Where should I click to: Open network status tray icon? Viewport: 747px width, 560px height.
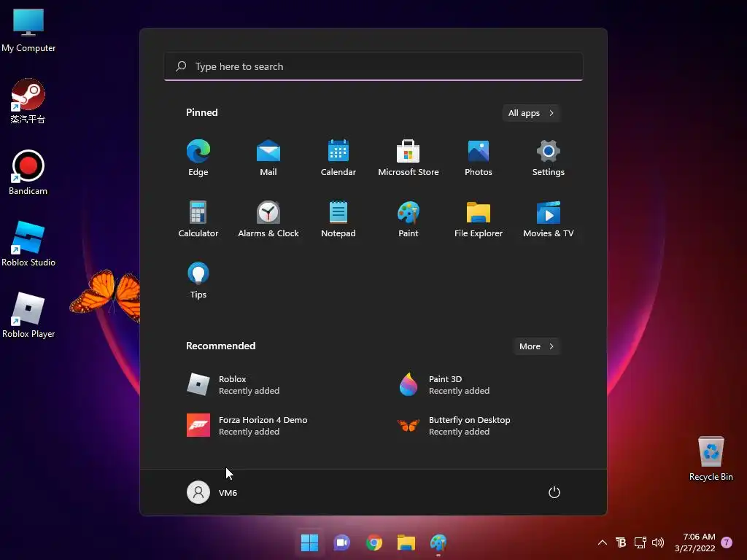640,542
